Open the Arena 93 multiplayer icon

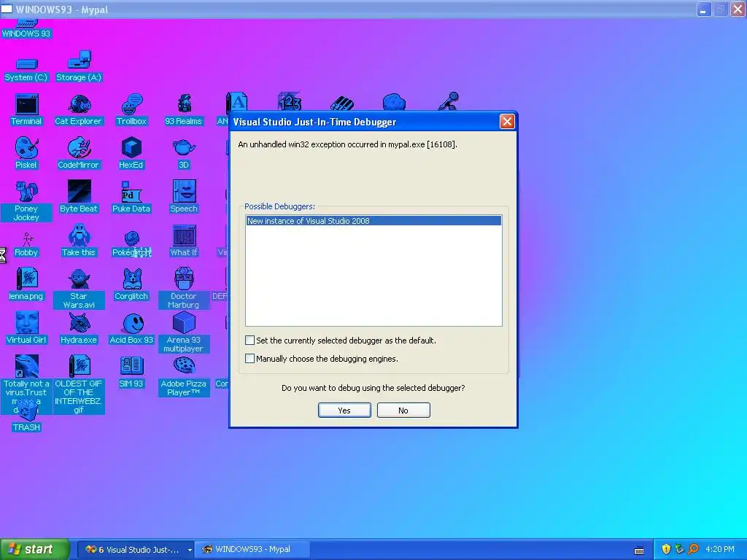pyautogui.click(x=183, y=332)
